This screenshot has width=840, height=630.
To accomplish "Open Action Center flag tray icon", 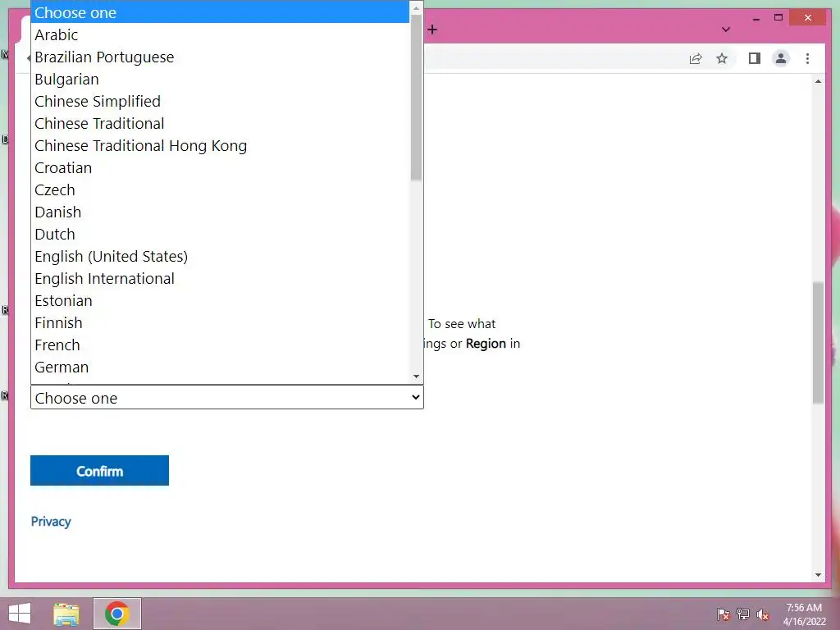I will point(724,614).
